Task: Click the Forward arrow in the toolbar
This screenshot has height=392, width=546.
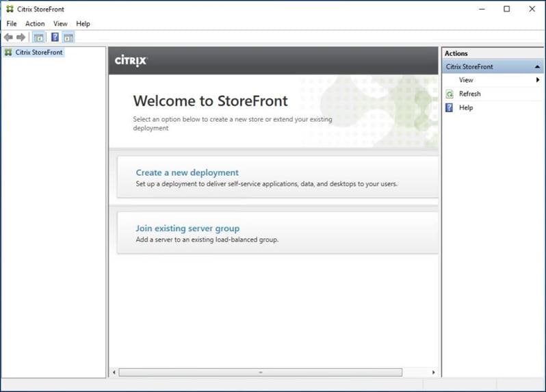Action: coord(21,37)
